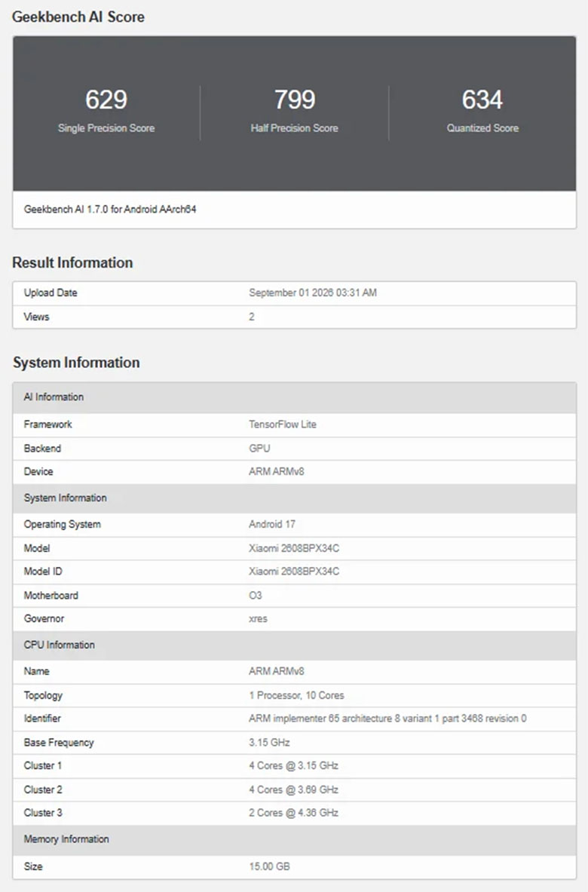Click the 'Topology' row label

pos(43,695)
